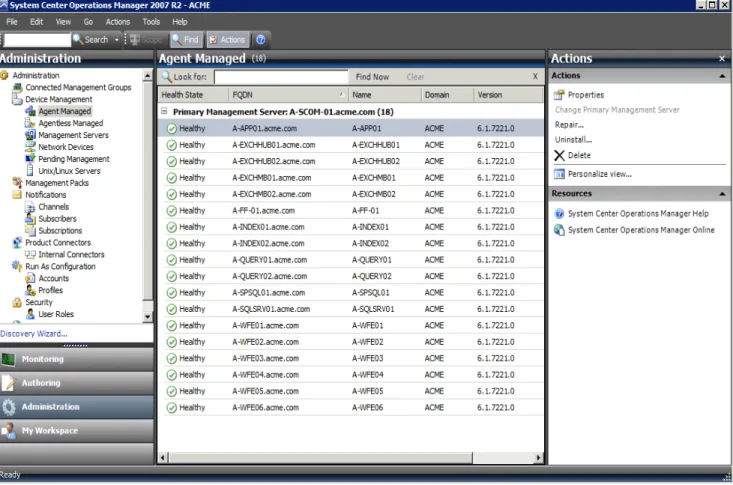Image resolution: width=733 pixels, height=485 pixels.
Task: Open the Tools menu
Action: coord(151,22)
